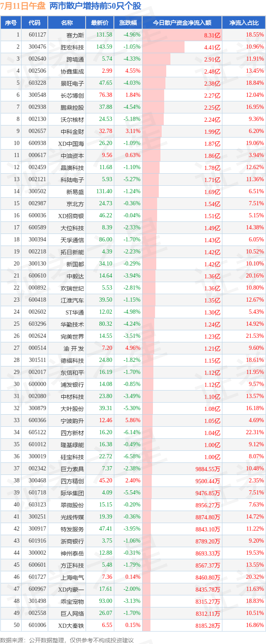Click the 今日散户资金净流入额 header
Image resolution: width=266 pixels, height=644 pixels.
click(182, 23)
